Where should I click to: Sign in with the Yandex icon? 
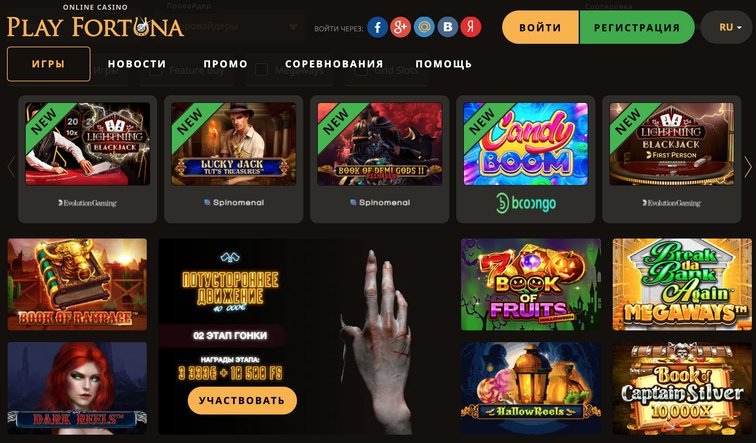[471, 27]
